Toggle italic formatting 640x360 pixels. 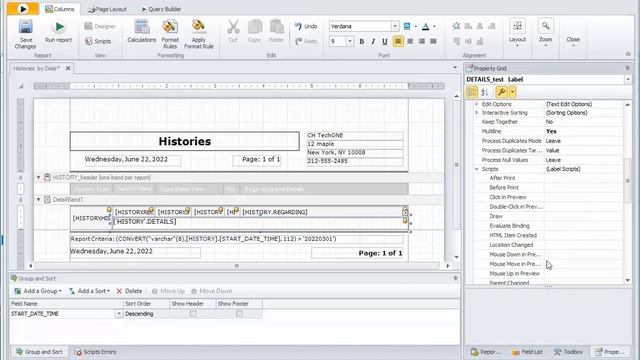pos(373,41)
